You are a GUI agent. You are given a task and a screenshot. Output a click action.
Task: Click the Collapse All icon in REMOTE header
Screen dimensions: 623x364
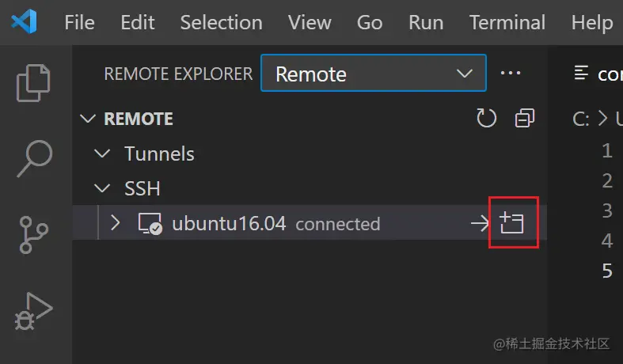[524, 119]
